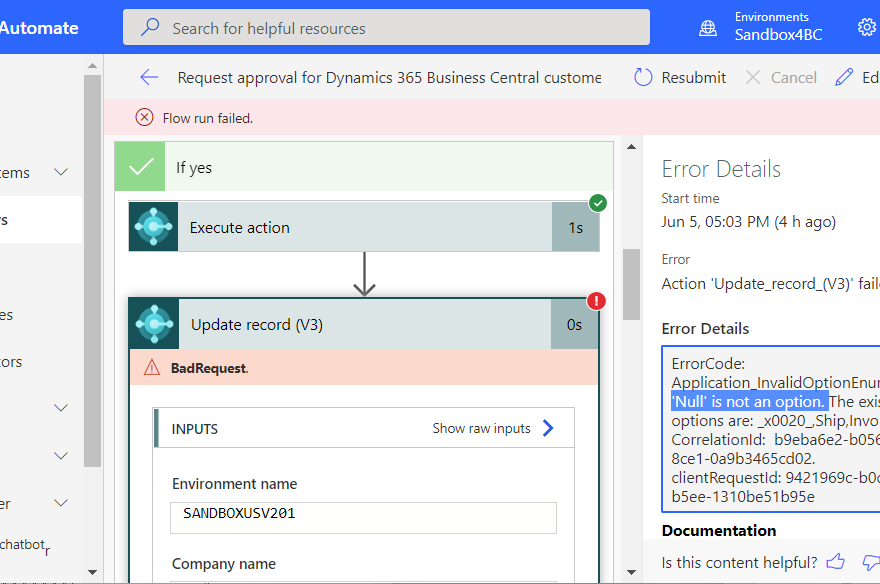
Task: Click the Show raw inputs chevron
Action: click(548, 428)
